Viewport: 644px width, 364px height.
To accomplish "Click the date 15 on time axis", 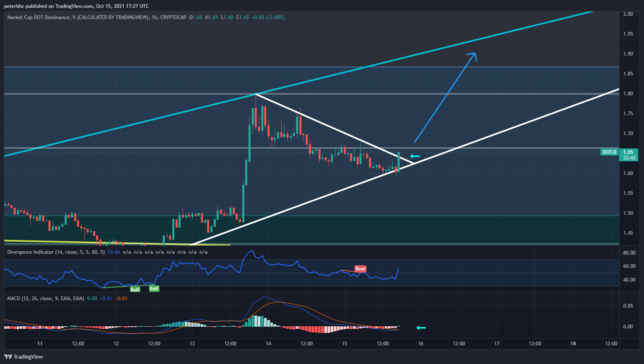I will click(345, 344).
